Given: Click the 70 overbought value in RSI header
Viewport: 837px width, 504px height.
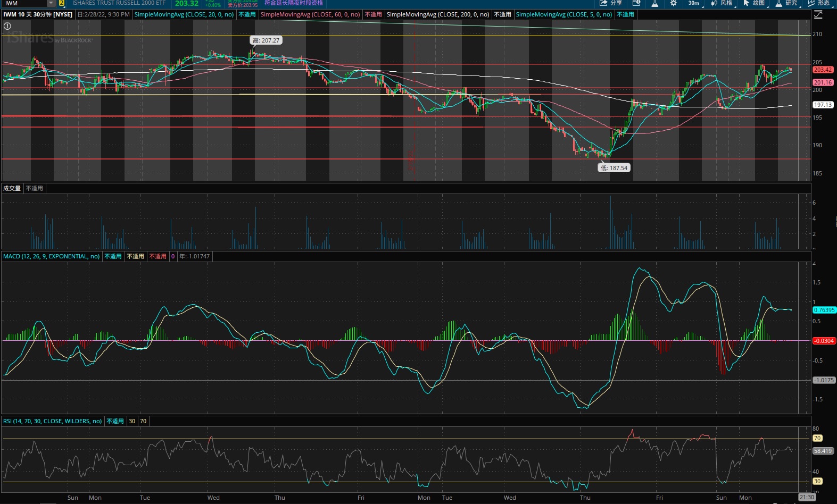Looking at the screenshot, I should pos(143,421).
